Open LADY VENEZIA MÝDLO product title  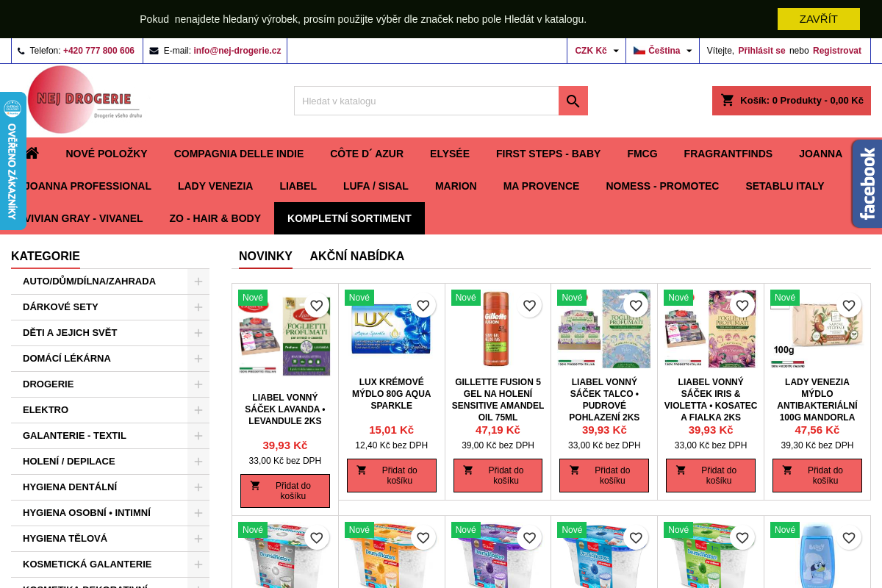817,400
